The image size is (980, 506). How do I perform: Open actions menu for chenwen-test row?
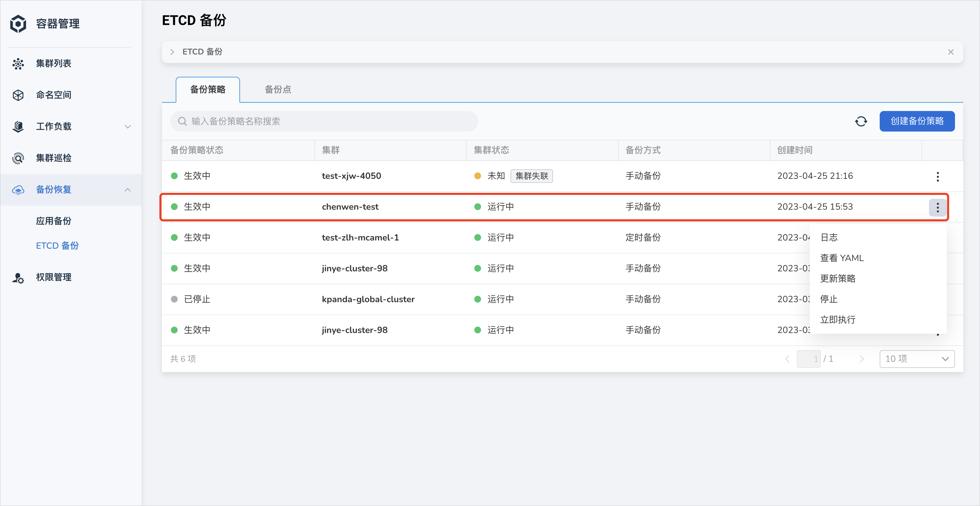[x=938, y=207]
